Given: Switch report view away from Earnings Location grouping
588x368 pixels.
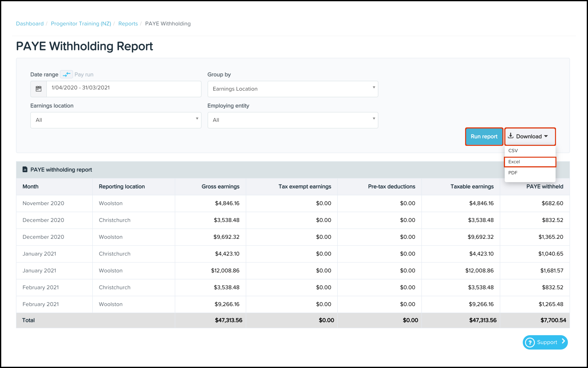Looking at the screenshot, I should [x=293, y=89].
